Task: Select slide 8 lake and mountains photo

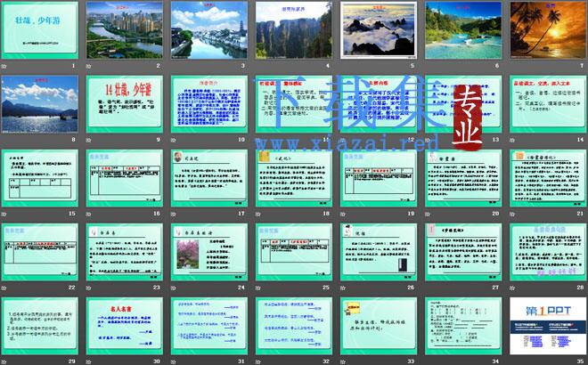Action: (40, 104)
